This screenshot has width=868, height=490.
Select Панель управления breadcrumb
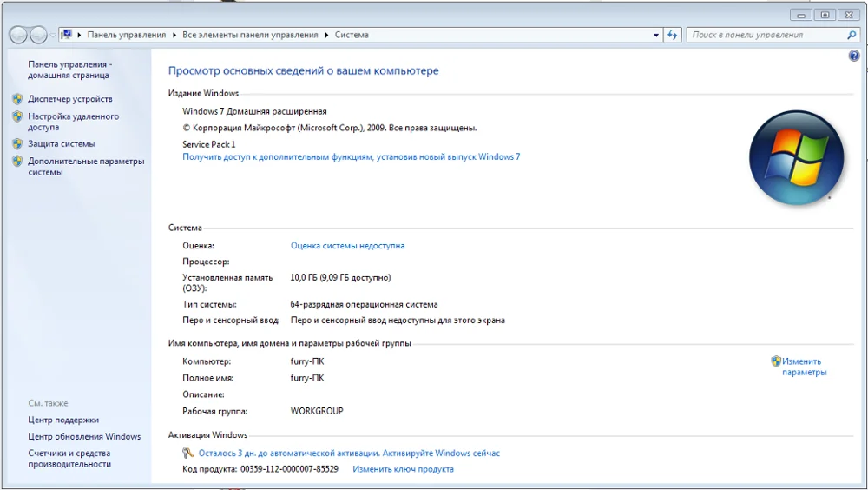(x=126, y=35)
